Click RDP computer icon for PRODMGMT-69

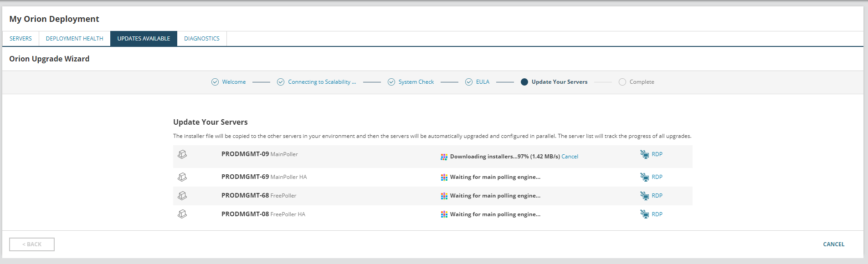click(644, 177)
